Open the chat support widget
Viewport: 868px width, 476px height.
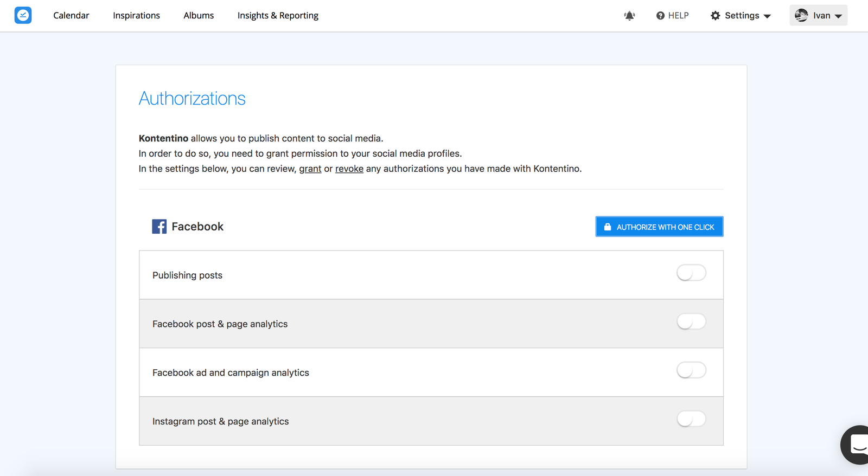click(857, 445)
